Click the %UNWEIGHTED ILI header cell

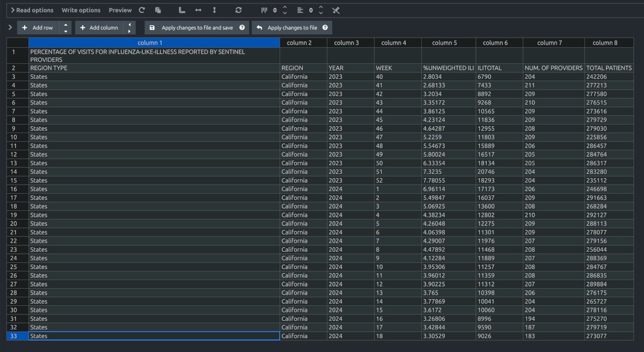[x=449, y=68]
